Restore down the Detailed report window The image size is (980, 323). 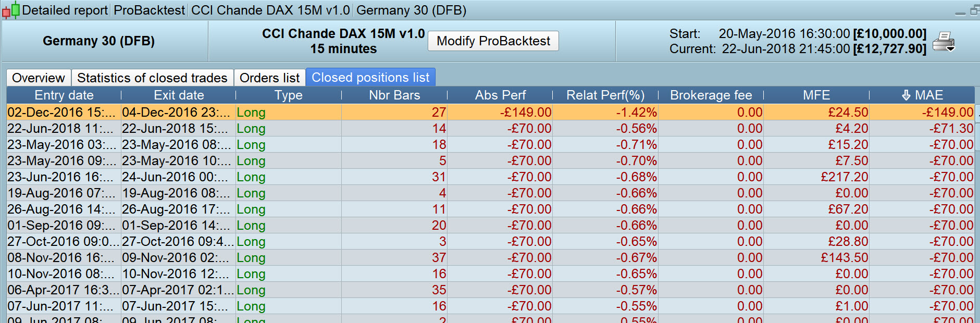tap(974, 10)
